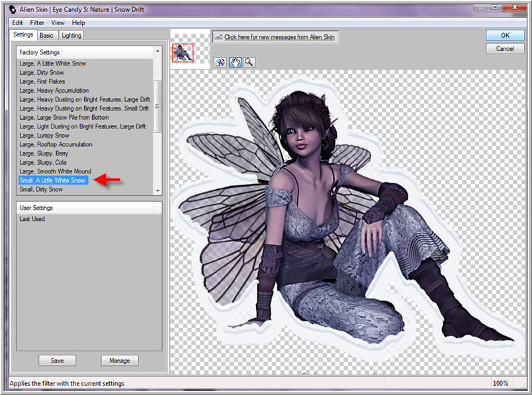532x395 pixels.
Task: Select the magnifier zoom tool
Action: (x=249, y=62)
